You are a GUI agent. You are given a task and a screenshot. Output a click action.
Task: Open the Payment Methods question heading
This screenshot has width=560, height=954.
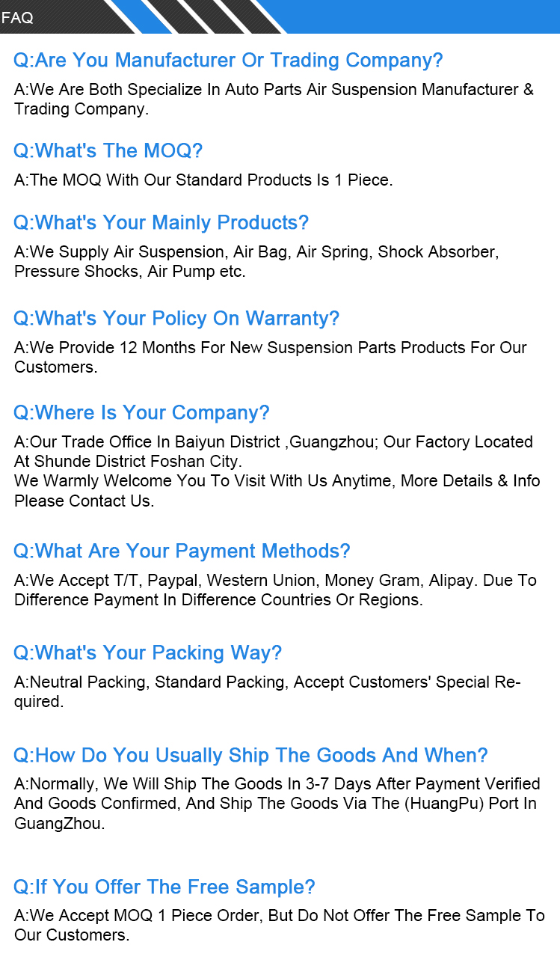[x=182, y=551]
